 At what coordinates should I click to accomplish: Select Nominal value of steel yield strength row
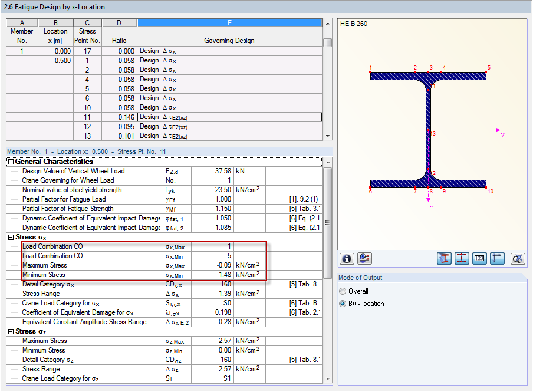tap(164, 190)
